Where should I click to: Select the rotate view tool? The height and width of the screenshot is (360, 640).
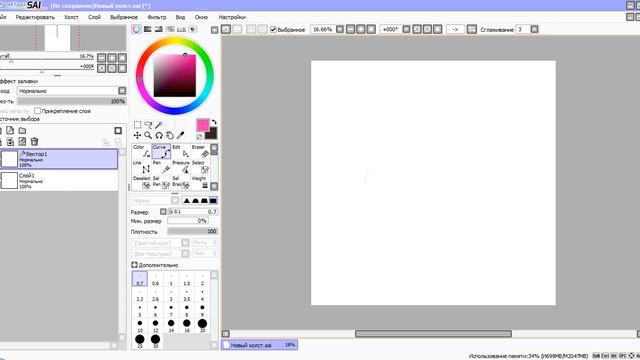tap(159, 135)
